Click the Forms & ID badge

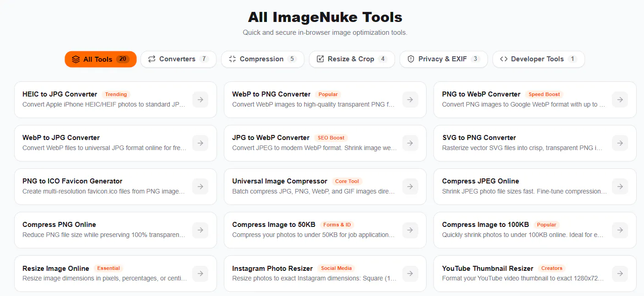point(337,225)
